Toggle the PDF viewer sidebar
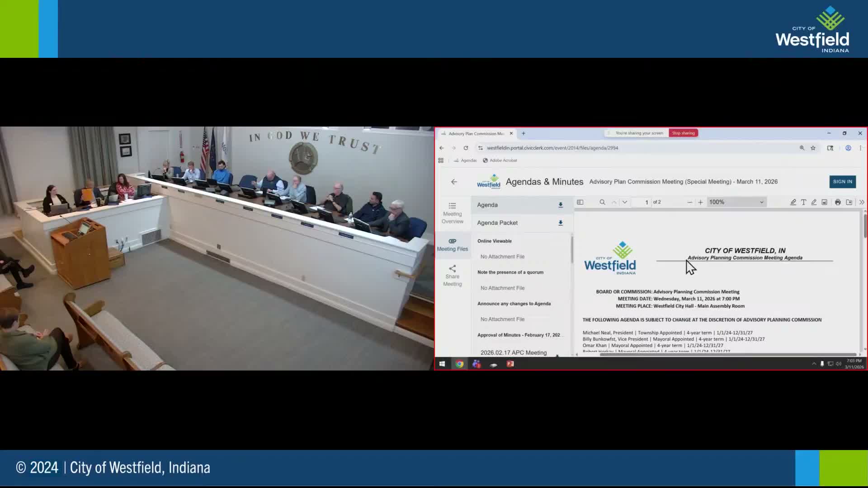This screenshot has height=488, width=868. 580,202
